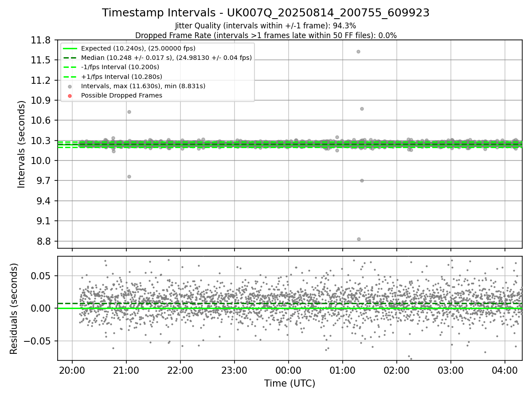Screen dimensions: 532x399
Task: Click the 'Dropped Frame Rate' subtitle line
Action: coord(266,35)
